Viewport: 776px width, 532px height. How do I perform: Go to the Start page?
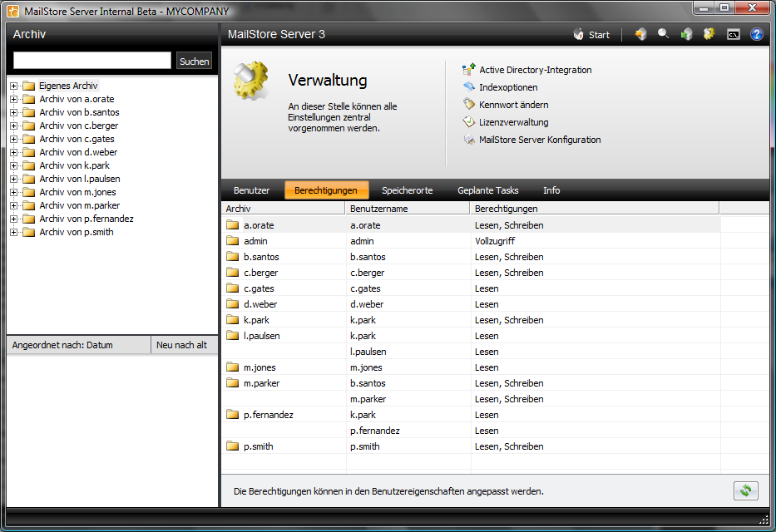[x=591, y=35]
